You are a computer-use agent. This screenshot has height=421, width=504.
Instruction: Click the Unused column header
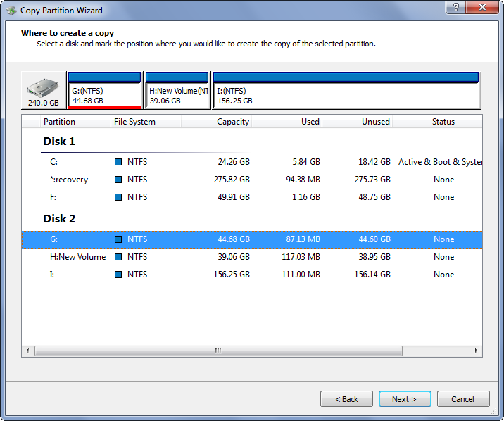[x=358, y=122]
